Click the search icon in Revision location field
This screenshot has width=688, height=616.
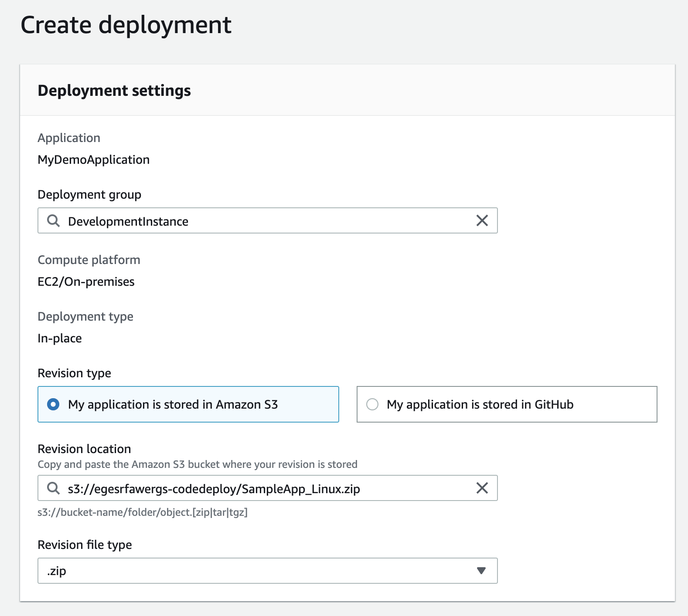[x=53, y=488]
